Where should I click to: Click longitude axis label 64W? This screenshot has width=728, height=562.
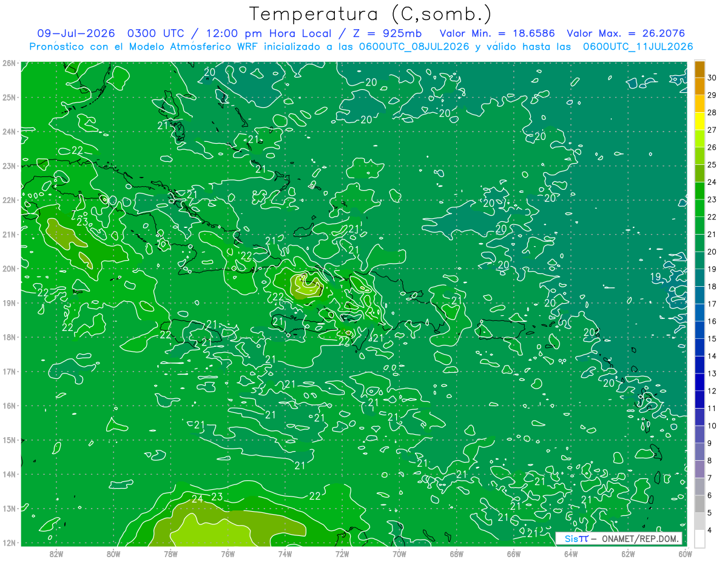click(x=571, y=554)
